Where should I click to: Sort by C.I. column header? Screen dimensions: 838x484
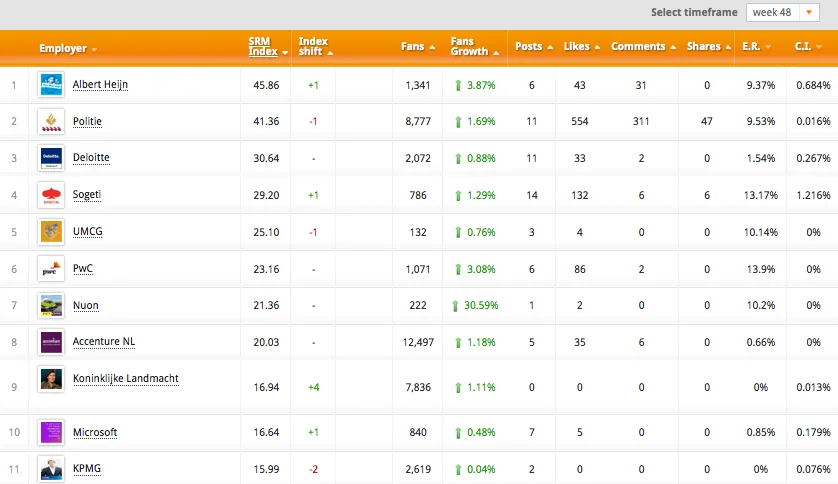808,46
